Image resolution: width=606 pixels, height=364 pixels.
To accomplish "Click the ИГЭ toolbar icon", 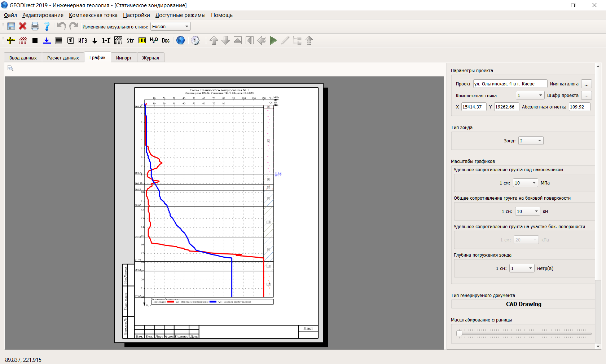I will tap(83, 40).
